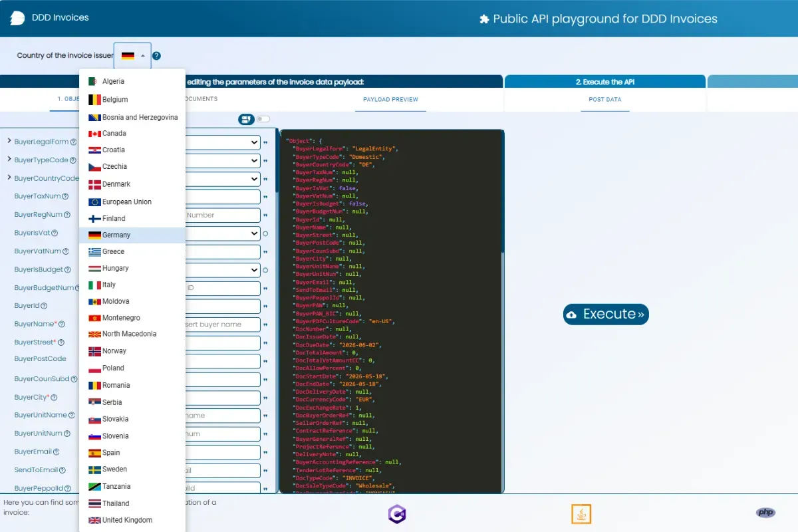Viewport: 798px width, 532px height.
Task: Click the PHP code sample icon
Action: (x=766, y=513)
